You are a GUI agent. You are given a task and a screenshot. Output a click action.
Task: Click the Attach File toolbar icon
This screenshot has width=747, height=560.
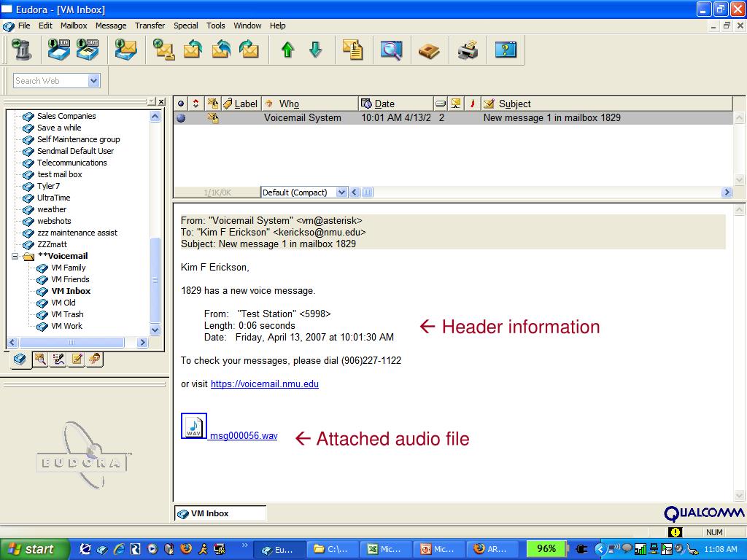(x=353, y=50)
